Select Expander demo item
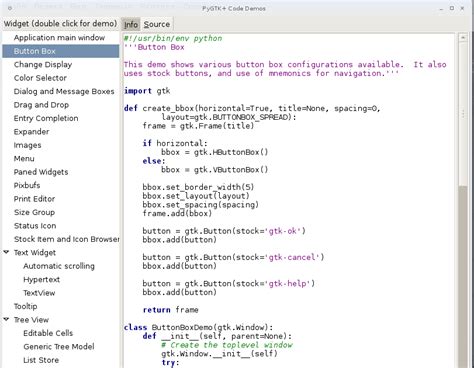 pyautogui.click(x=61, y=132)
